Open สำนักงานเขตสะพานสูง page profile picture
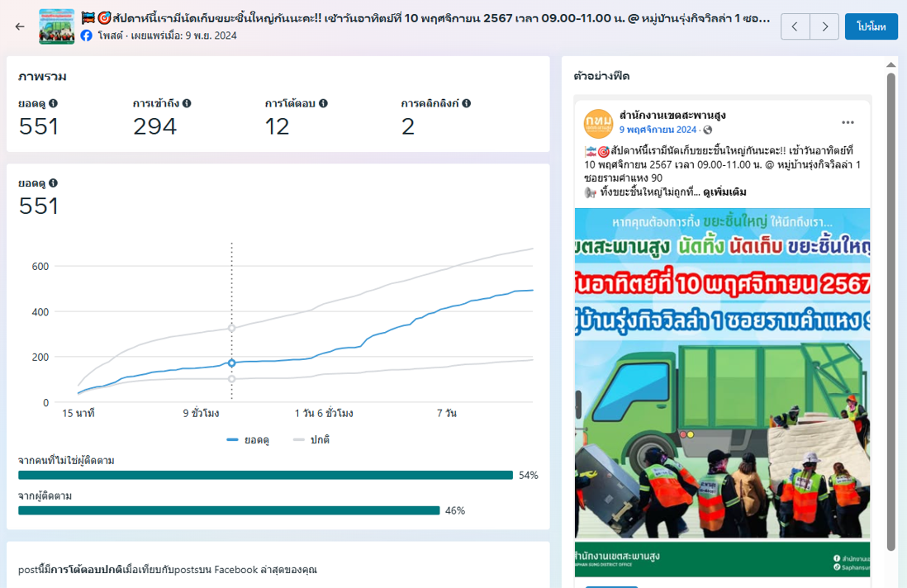 (598, 122)
